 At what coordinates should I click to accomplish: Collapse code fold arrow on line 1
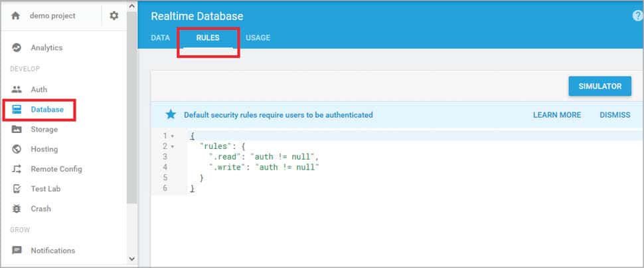(173, 136)
